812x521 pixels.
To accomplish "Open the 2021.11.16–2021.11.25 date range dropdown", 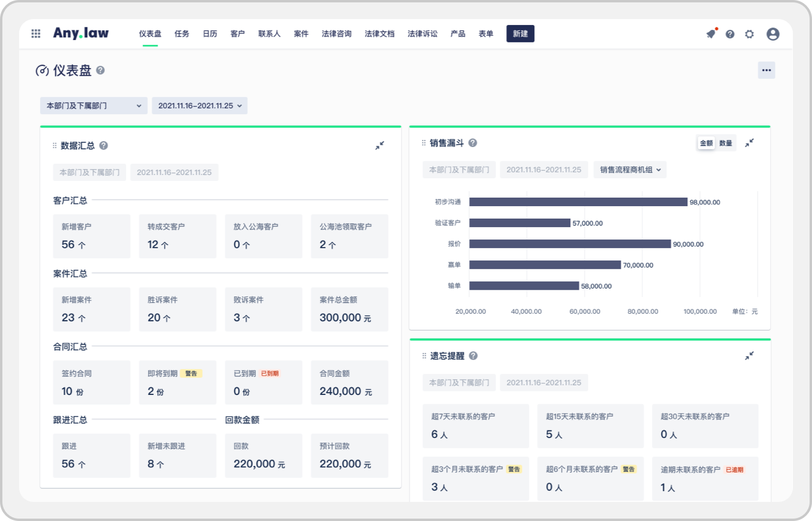I will click(199, 106).
